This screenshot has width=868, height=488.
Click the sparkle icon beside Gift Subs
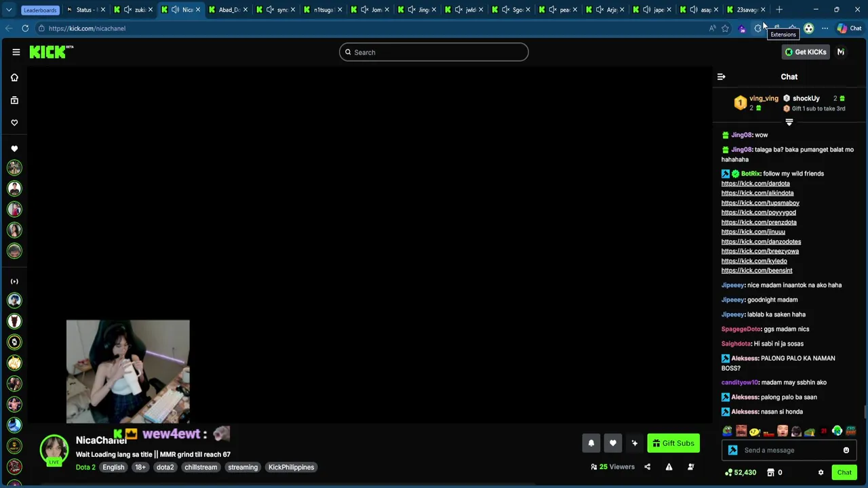pos(635,443)
